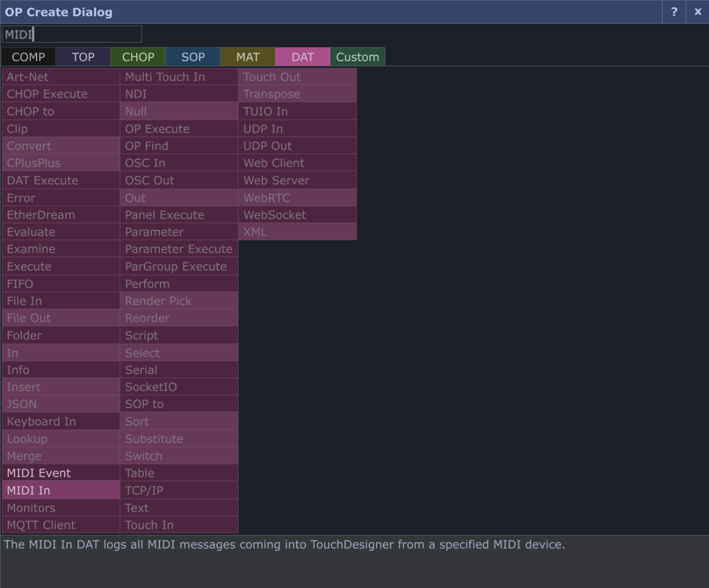
Task: Select the Script operator
Action: click(179, 335)
